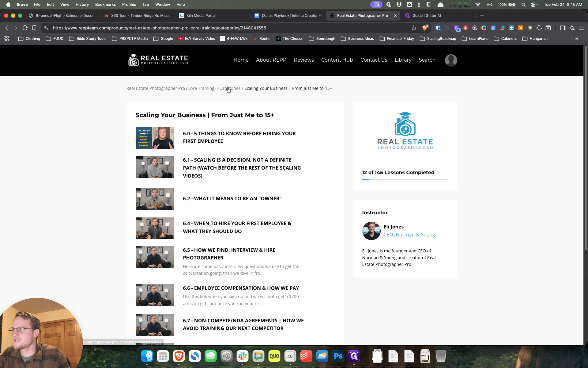
Task: Open macOS Control Center toggle icon
Action: click(533, 5)
